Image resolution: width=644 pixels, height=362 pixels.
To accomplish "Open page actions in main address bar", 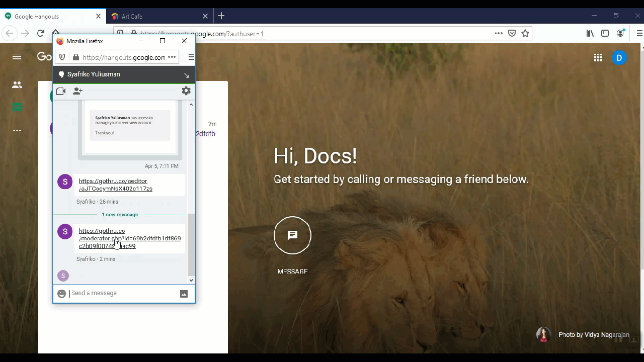I will point(499,34).
